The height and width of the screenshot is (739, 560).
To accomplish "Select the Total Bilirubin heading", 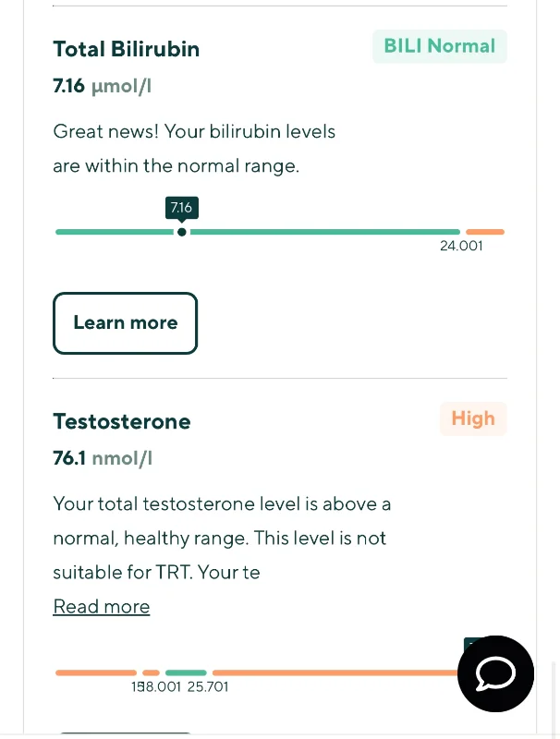I will pos(127,49).
